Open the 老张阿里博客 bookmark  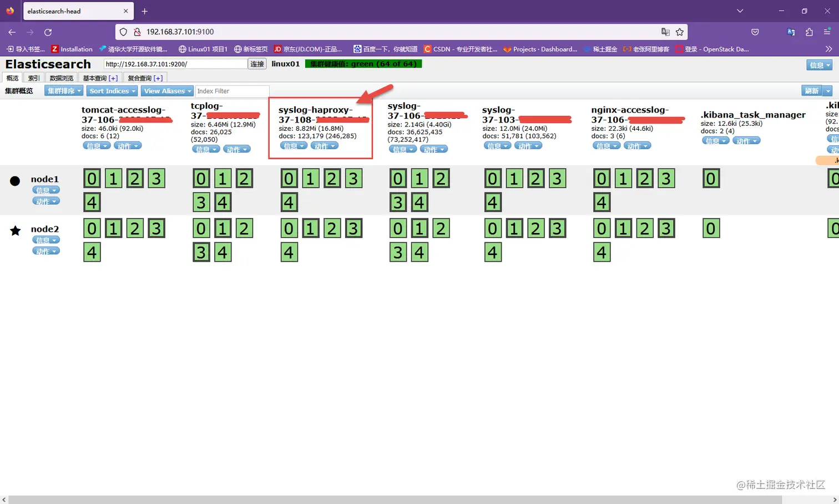point(646,49)
